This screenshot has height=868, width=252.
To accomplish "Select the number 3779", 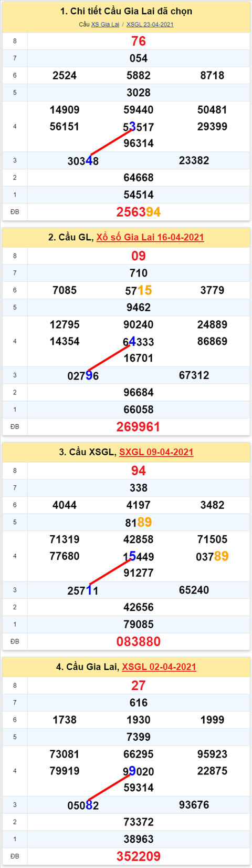I will pos(212,290).
